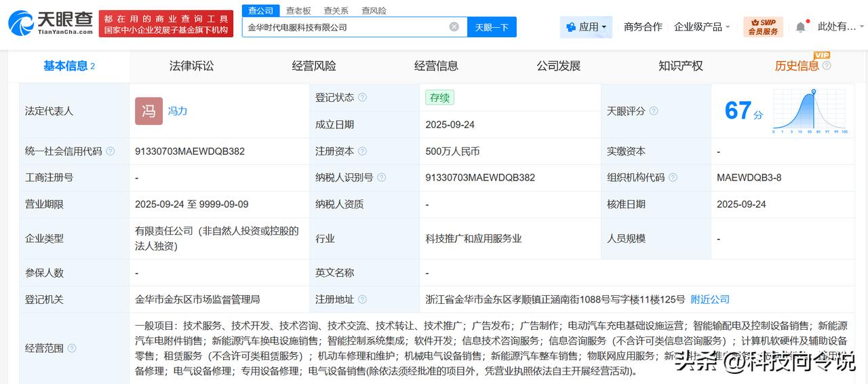868x384 pixels.
Task: Click the help icon next to 注册资本
Action: [x=362, y=151]
